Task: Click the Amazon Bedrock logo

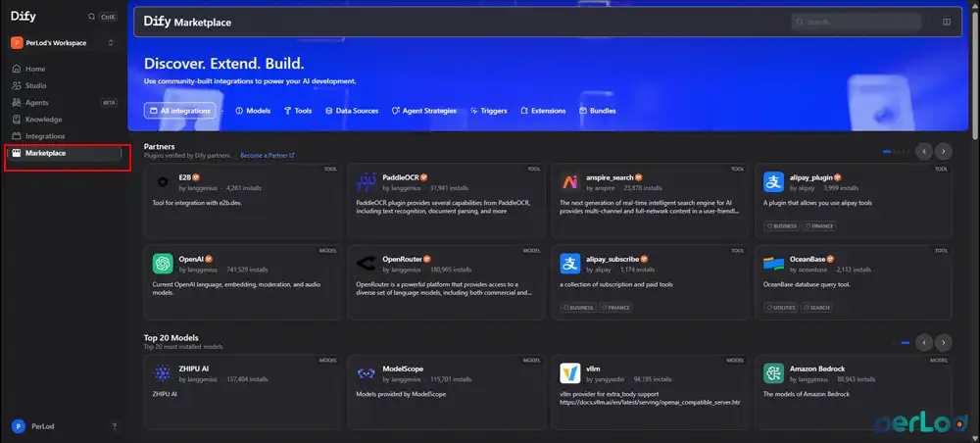Action: (x=774, y=373)
